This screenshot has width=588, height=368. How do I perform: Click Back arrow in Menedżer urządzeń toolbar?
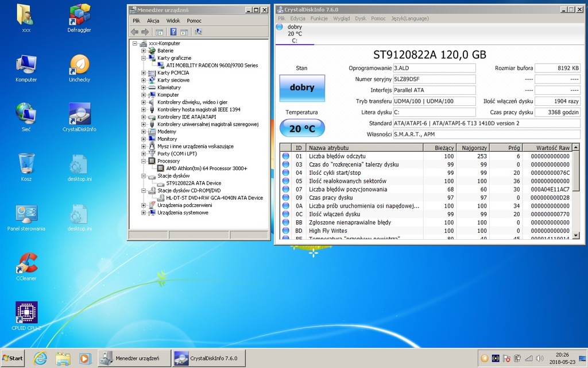click(134, 32)
